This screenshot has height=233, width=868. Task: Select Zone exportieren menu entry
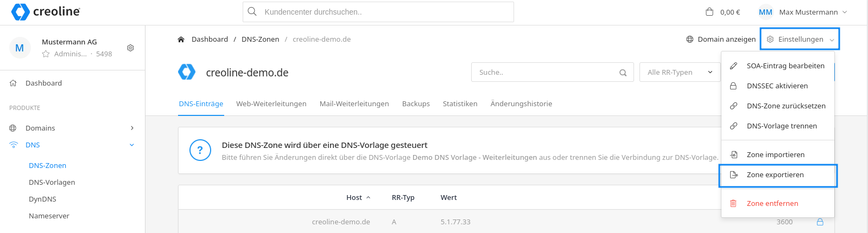coord(778,174)
